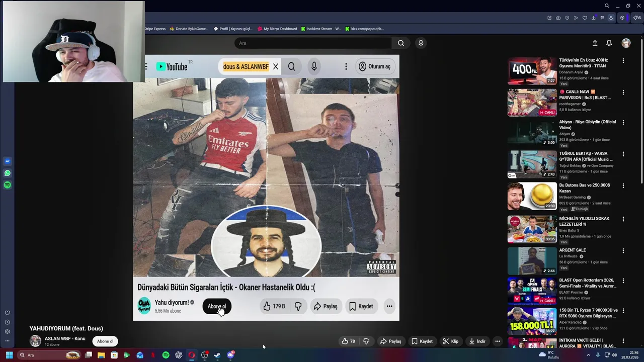Open Spotify from the Windows taskbar
Viewport: 644px width, 362px height.
pyautogui.click(x=166, y=355)
